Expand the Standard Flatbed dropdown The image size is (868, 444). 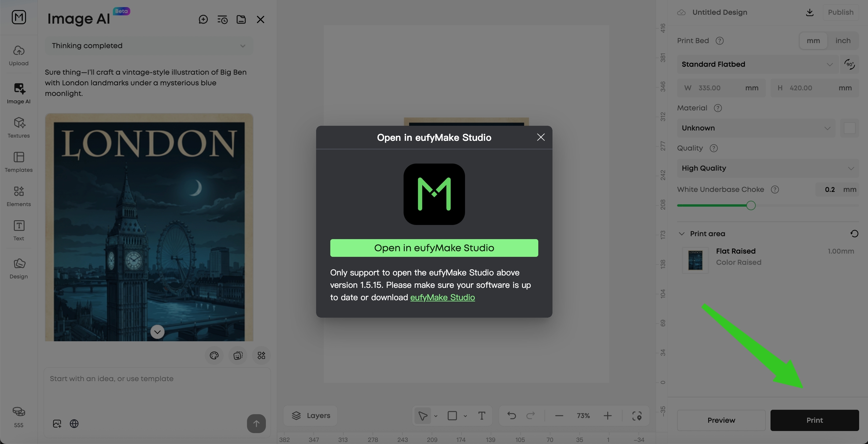pos(758,64)
